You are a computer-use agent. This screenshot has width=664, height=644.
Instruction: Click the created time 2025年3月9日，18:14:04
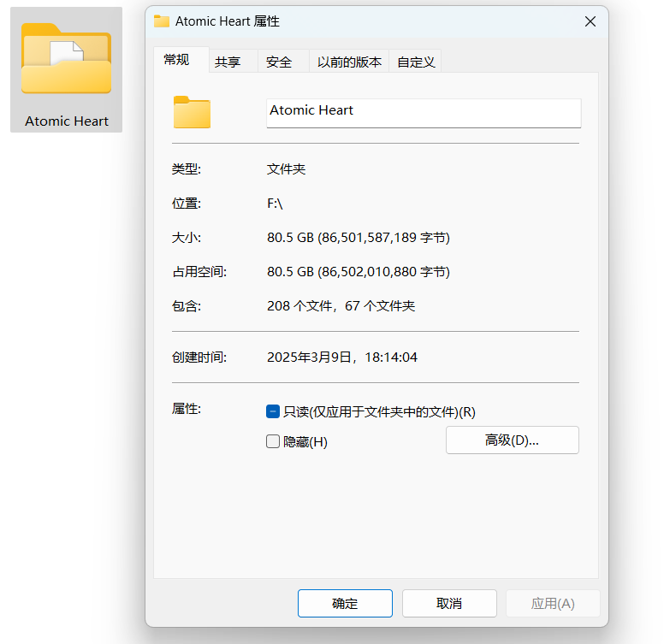tap(342, 357)
